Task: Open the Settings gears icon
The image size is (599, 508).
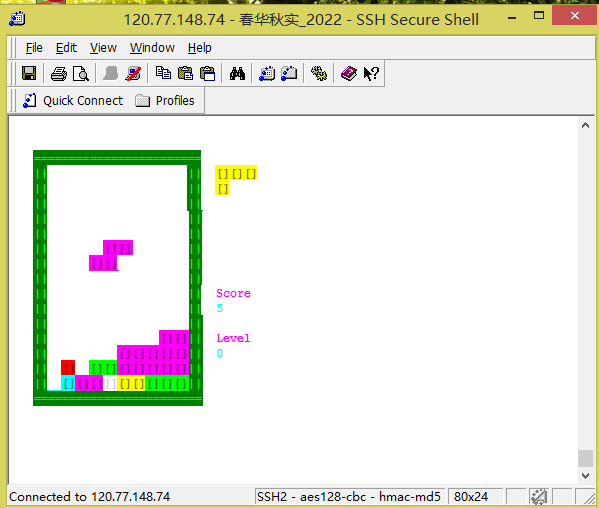Action: tap(319, 73)
